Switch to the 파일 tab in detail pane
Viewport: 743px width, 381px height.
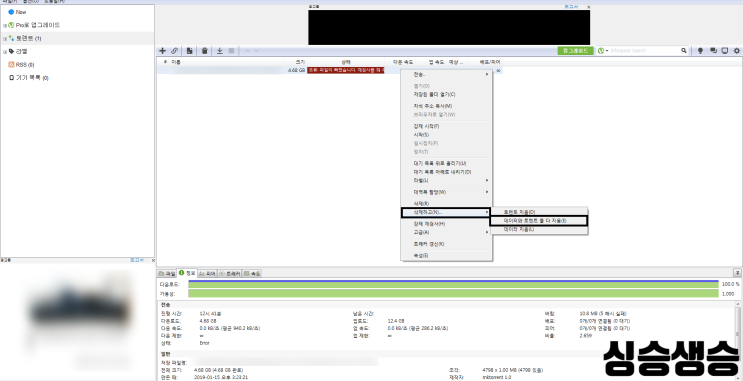(x=167, y=273)
